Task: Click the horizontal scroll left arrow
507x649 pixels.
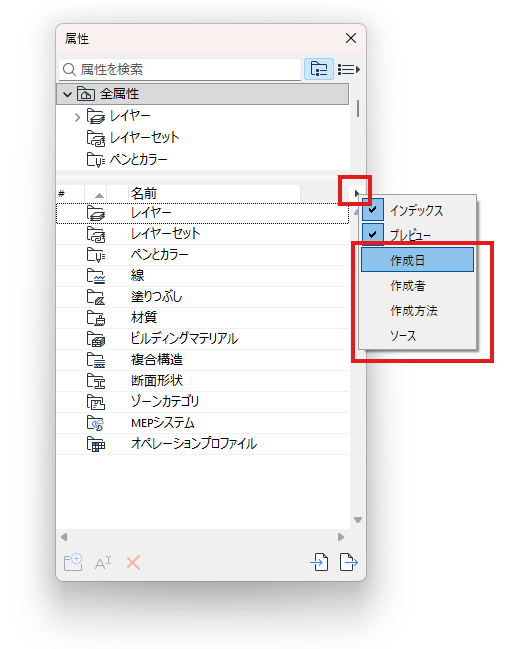Action: point(64,537)
